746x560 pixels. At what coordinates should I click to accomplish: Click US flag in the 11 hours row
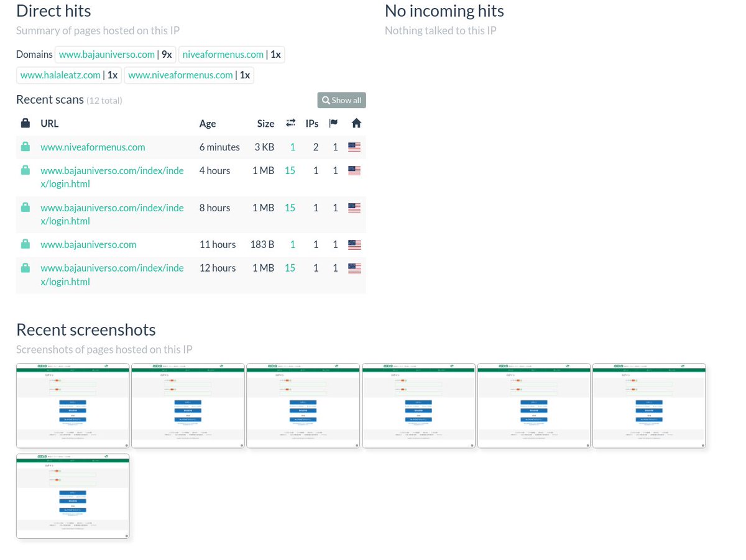pos(354,245)
